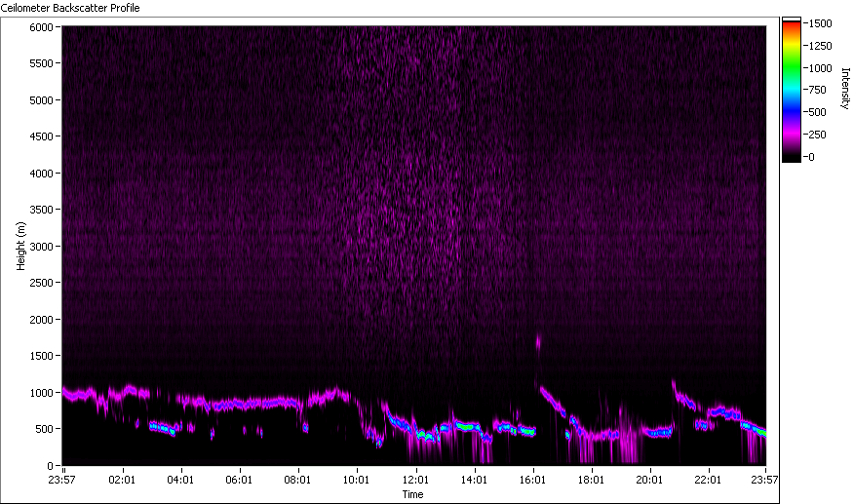Select the 2000 height tick label
This screenshot has width=854, height=504.
41,320
